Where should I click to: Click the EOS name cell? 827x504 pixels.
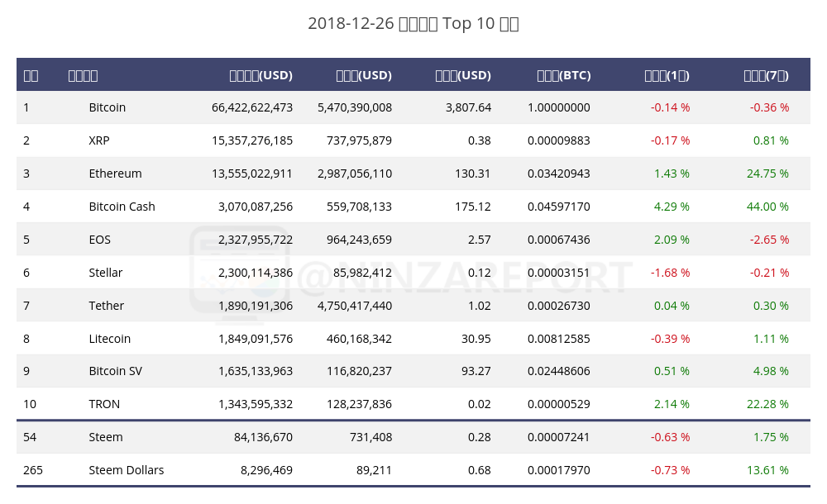coord(100,240)
